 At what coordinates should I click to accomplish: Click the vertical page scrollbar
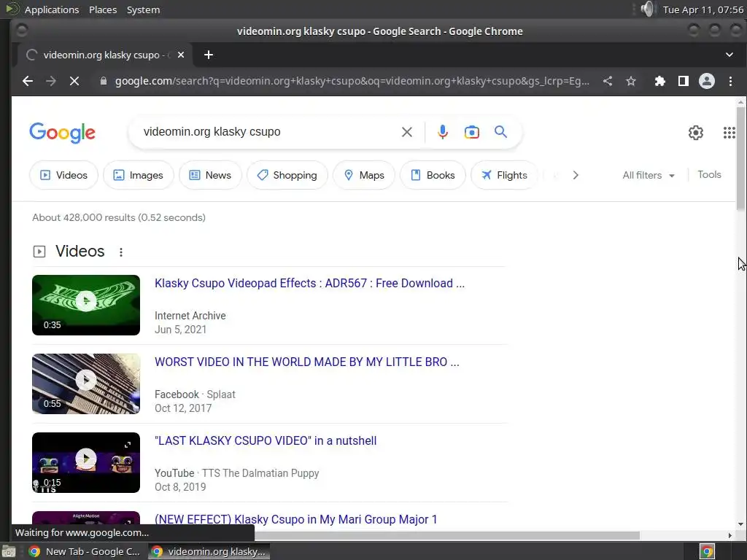pos(740,159)
